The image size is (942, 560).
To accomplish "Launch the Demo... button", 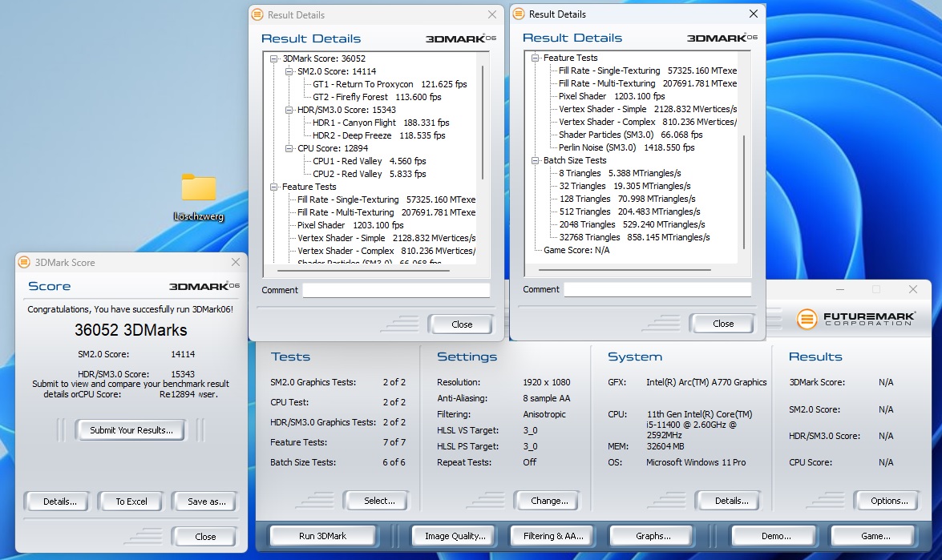I will tap(775, 536).
